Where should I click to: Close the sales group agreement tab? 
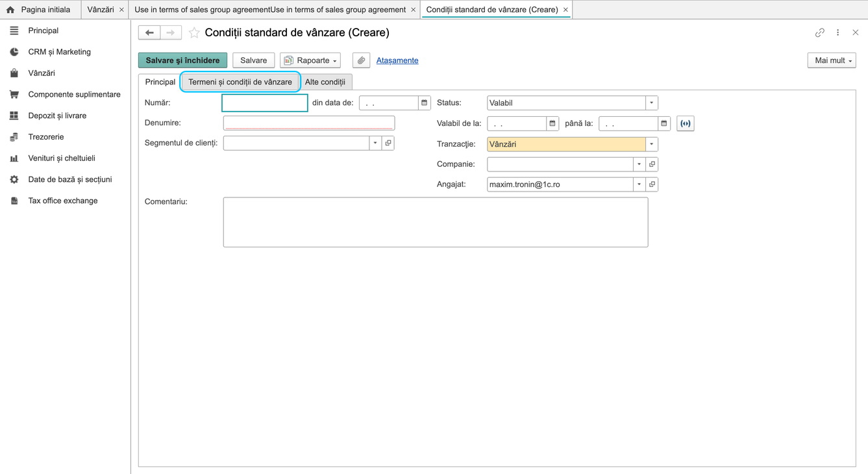tap(414, 10)
